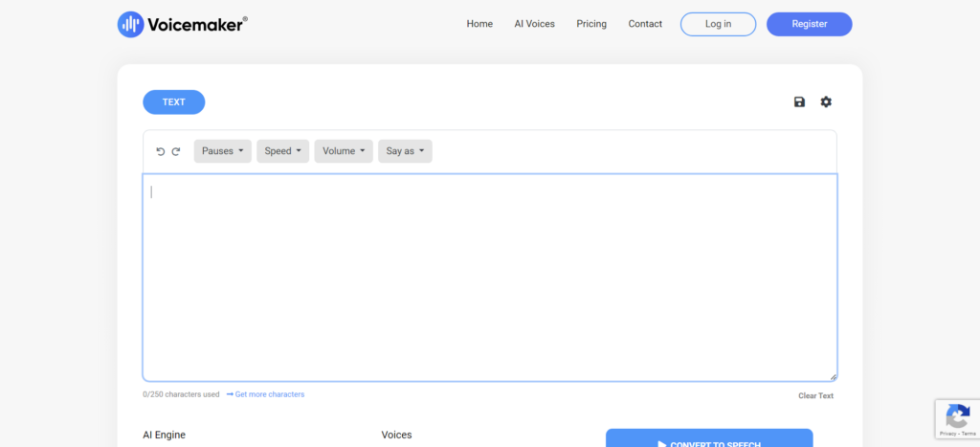The image size is (980, 447).
Task: Click the save floppy disk icon
Action: pyautogui.click(x=799, y=102)
